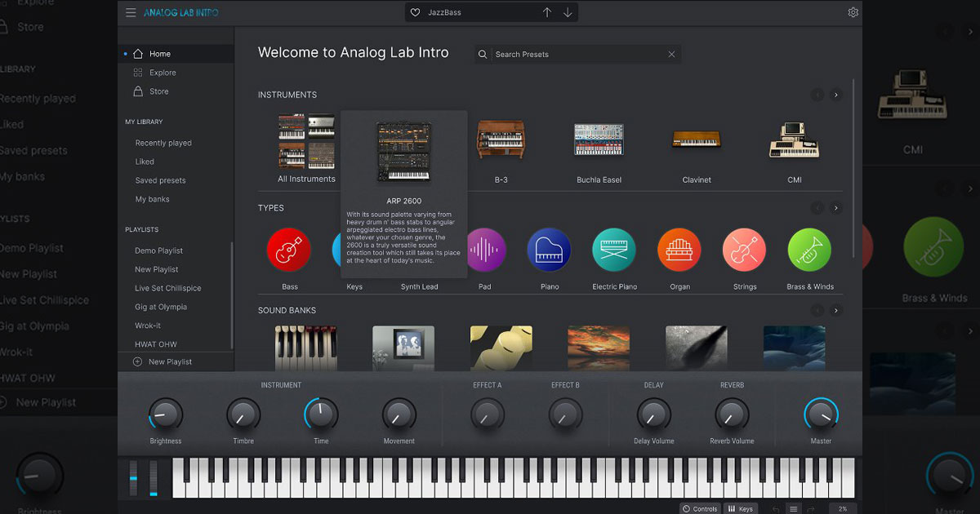Go to next preset with down arrow
Image resolution: width=980 pixels, height=514 pixels.
click(x=568, y=12)
